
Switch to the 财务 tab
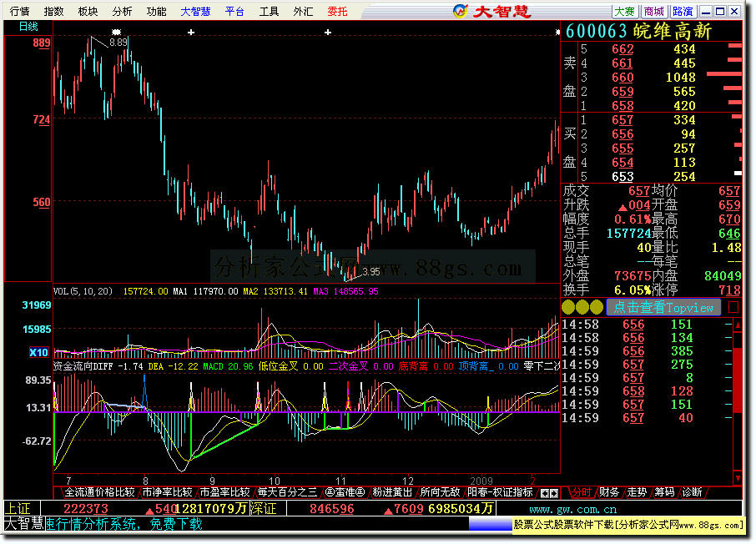(609, 492)
